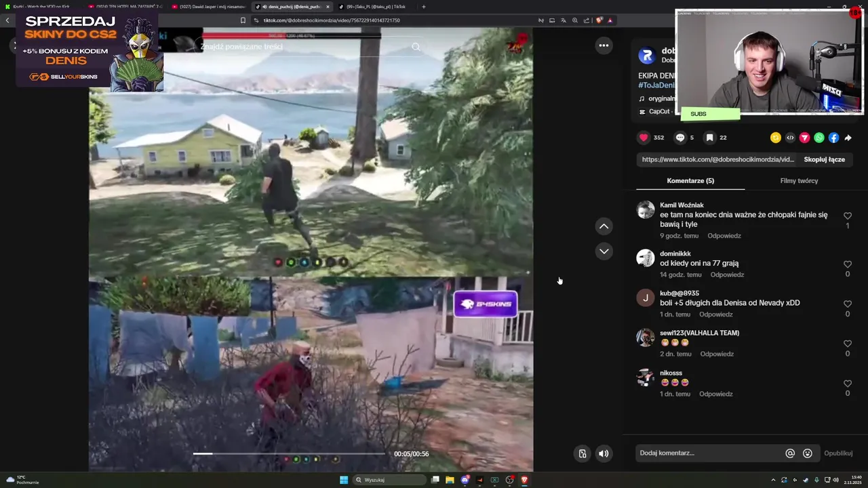
Task: Click the Skopiuj łącze button
Action: (824, 159)
